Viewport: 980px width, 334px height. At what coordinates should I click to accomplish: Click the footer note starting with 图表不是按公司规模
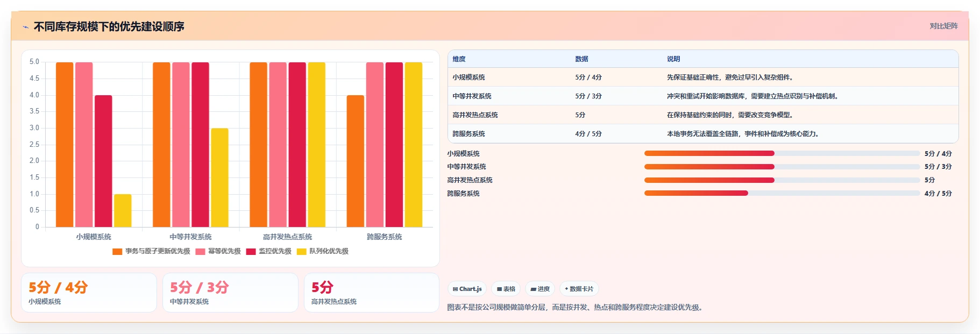click(x=576, y=308)
